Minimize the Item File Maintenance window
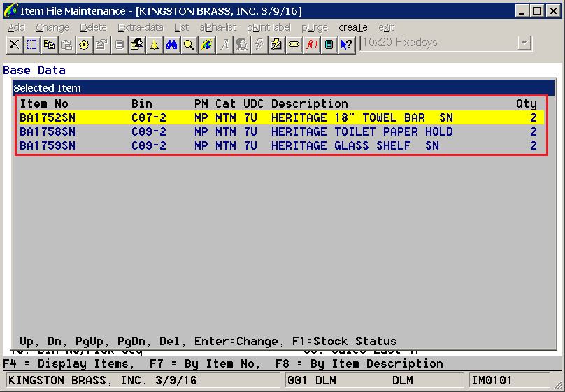The height and width of the screenshot is (392, 565). [522, 10]
